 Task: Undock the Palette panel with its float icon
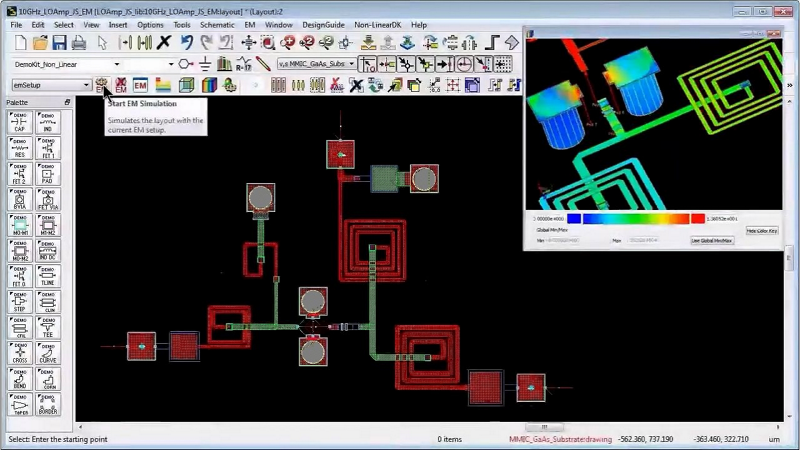(x=67, y=103)
